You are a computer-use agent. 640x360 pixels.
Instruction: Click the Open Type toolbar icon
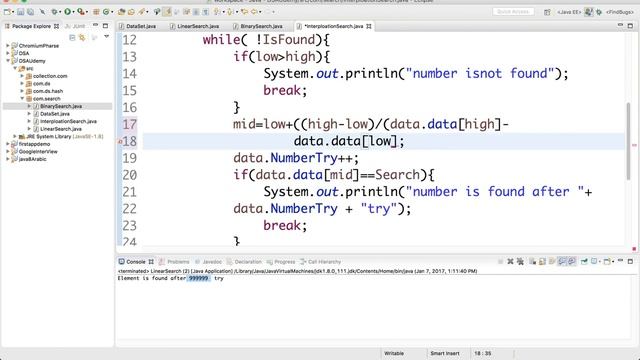[x=121, y=12]
